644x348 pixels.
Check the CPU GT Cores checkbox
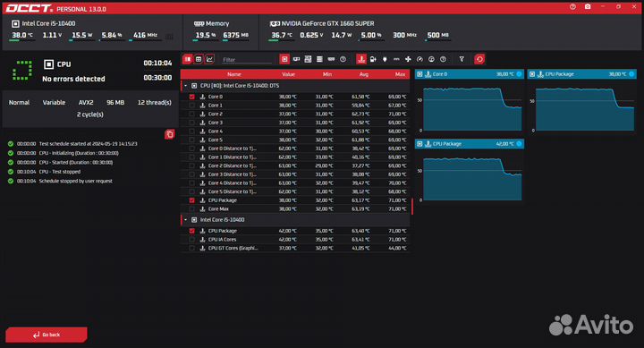pyautogui.click(x=191, y=248)
